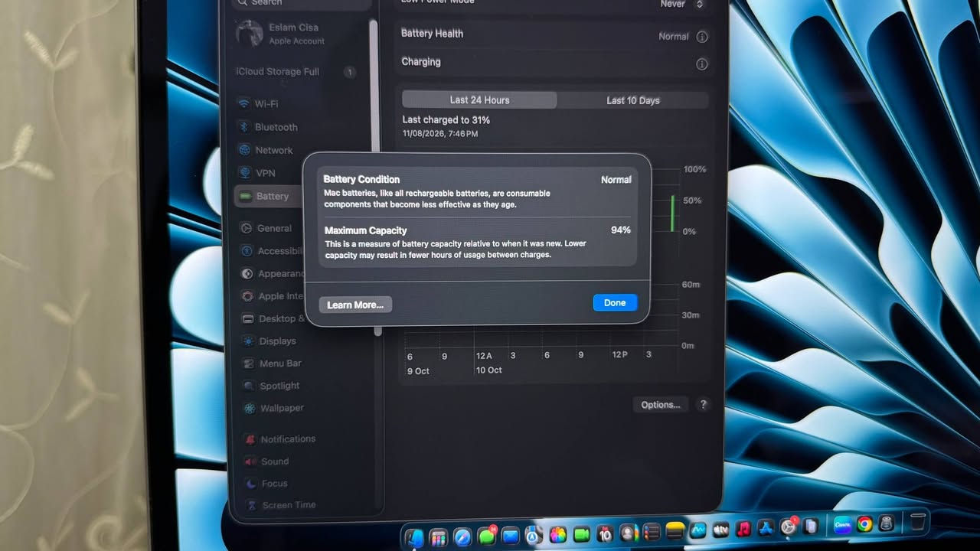This screenshot has width=980, height=551.
Task: Open Mail from the Dock
Action: point(510,536)
